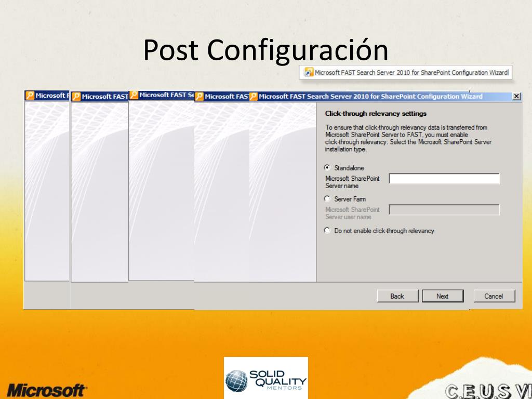The image size is (532, 399).
Task: Cancel the configuration wizard
Action: (495, 296)
